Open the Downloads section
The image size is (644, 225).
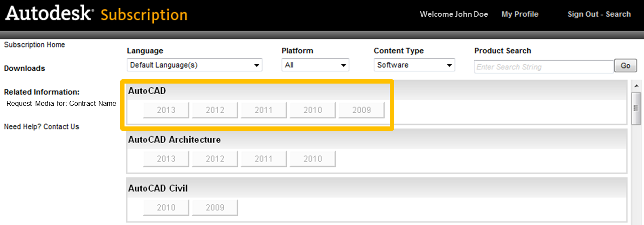click(x=24, y=68)
